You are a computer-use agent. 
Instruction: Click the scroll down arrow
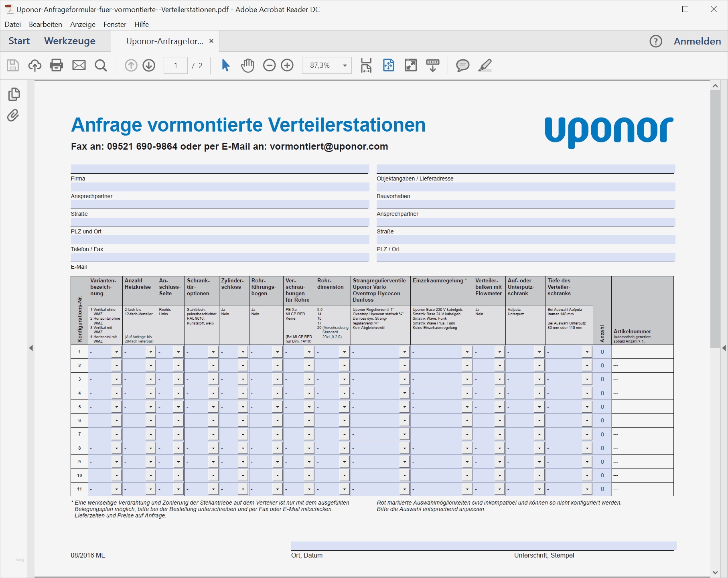tap(715, 572)
